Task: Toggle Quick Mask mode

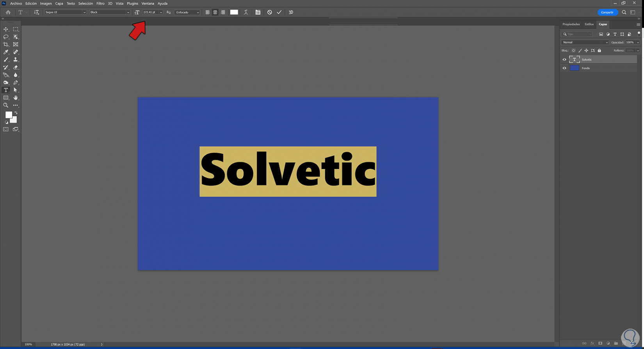Action: (6, 129)
